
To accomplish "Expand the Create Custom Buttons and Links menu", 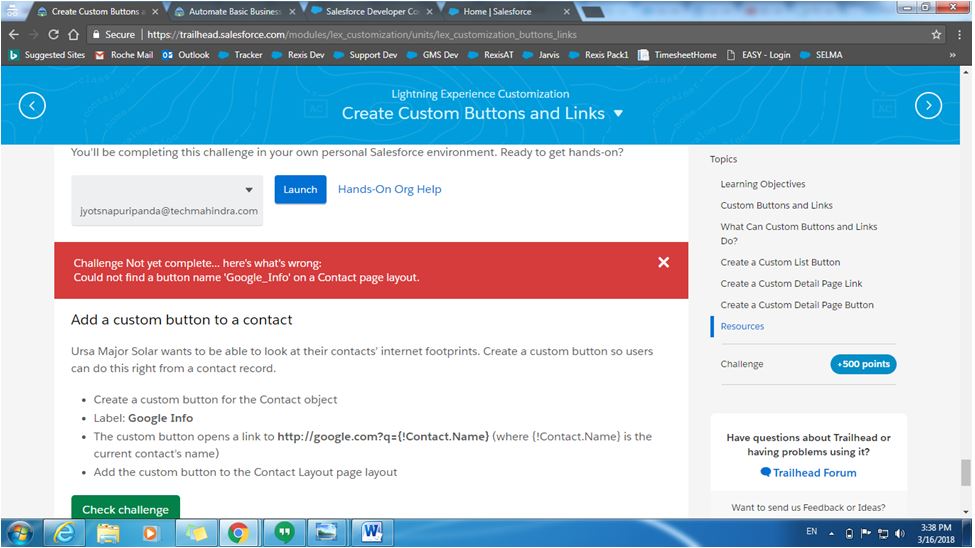I will pos(618,113).
